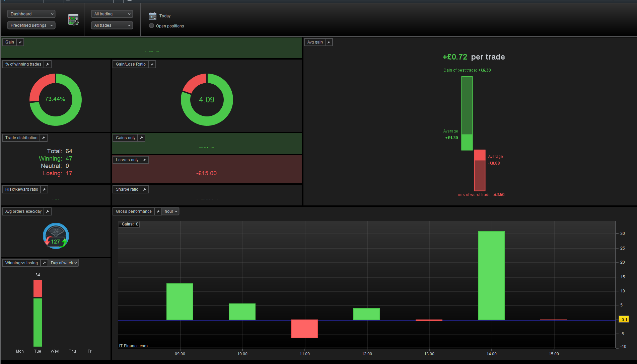The height and width of the screenshot is (364, 637).
Task: Click the yellow -0.1 axis value marker
Action: [x=624, y=320]
